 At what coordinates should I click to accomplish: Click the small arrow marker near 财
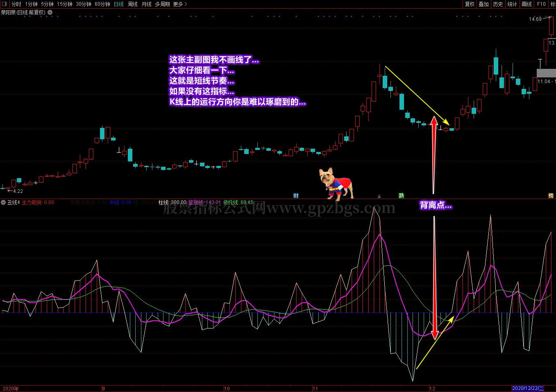[379, 197]
